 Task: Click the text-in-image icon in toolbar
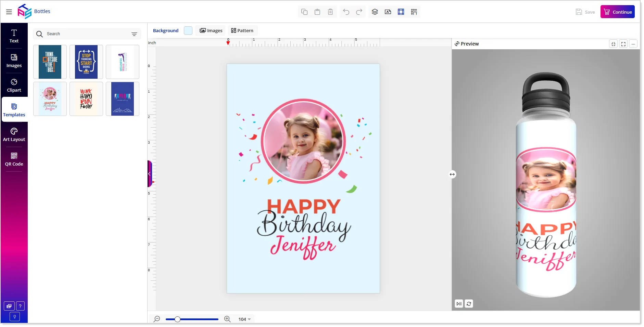tap(388, 12)
